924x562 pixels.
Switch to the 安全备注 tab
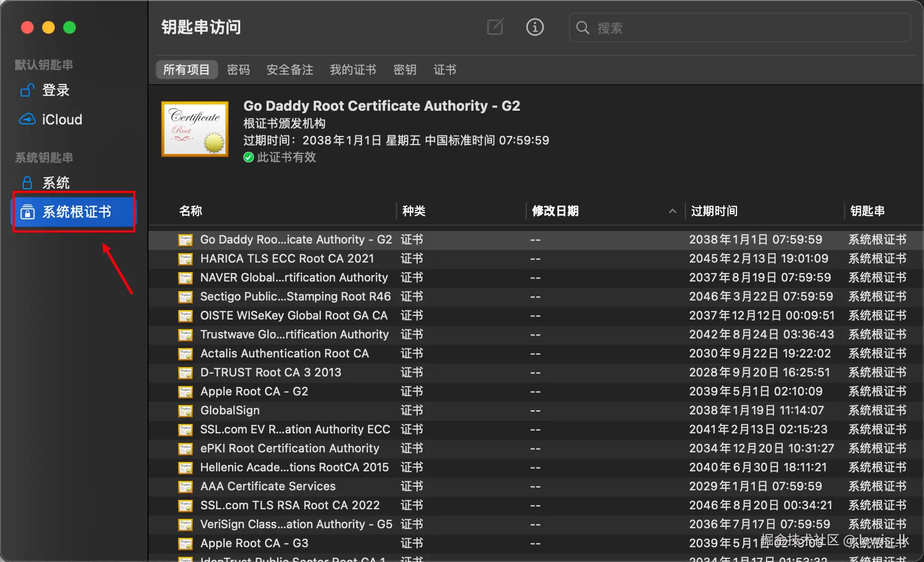point(290,70)
